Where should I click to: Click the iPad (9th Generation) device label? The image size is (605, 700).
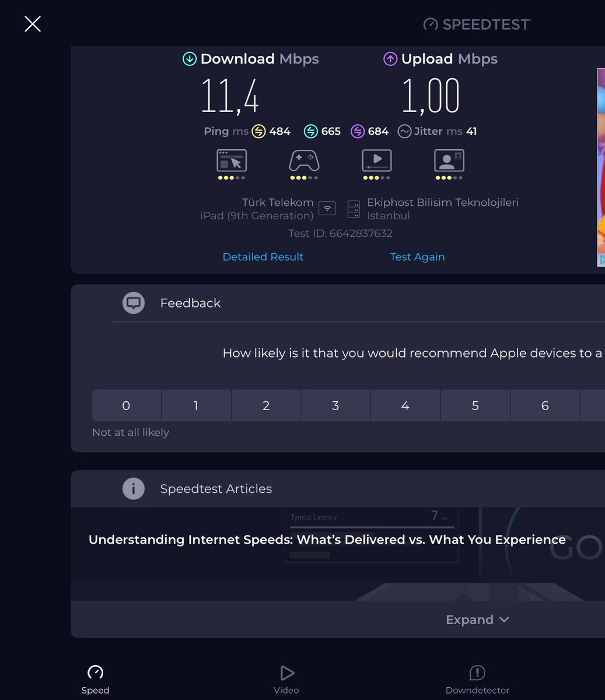[257, 216]
